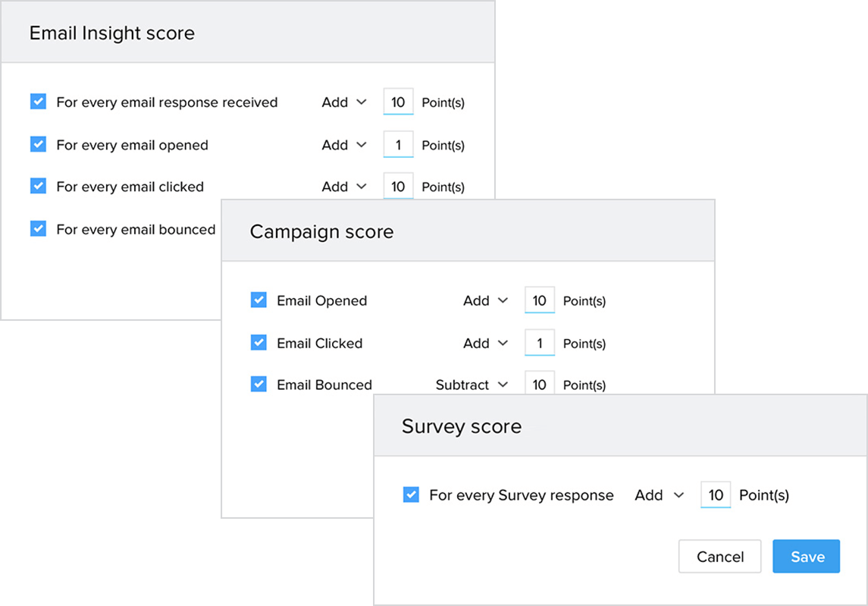Click Campaign 'Email Bounced' label
Image resolution: width=868 pixels, height=606 pixels.
point(324,385)
